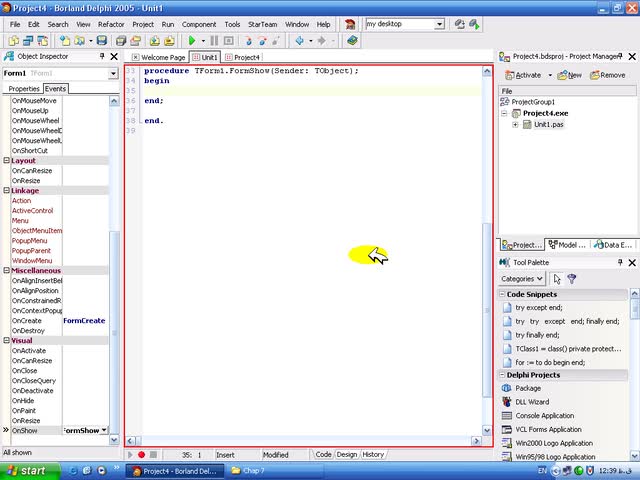Click the helmet icon beside Help menu

(x=350, y=24)
